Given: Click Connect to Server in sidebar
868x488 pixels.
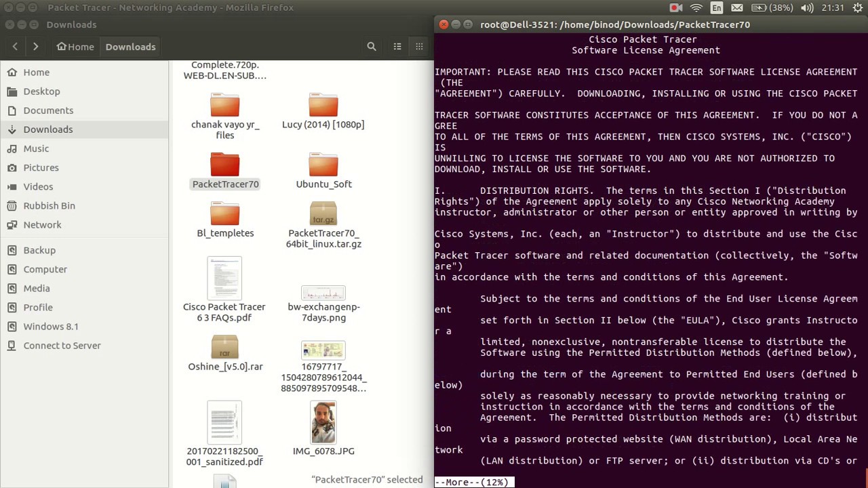Looking at the screenshot, I should point(62,345).
